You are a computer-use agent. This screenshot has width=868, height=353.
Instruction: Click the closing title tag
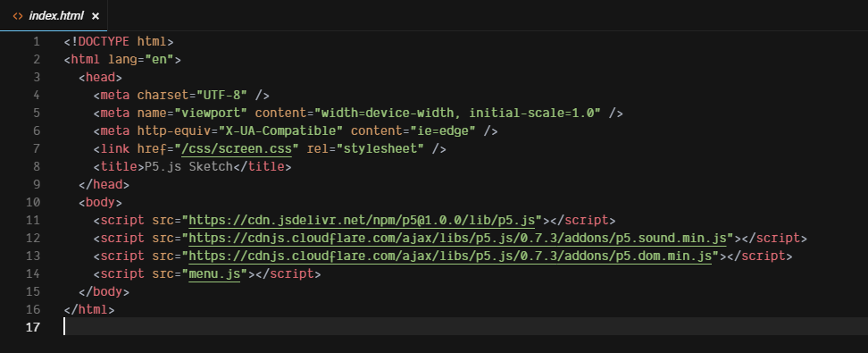click(262, 167)
